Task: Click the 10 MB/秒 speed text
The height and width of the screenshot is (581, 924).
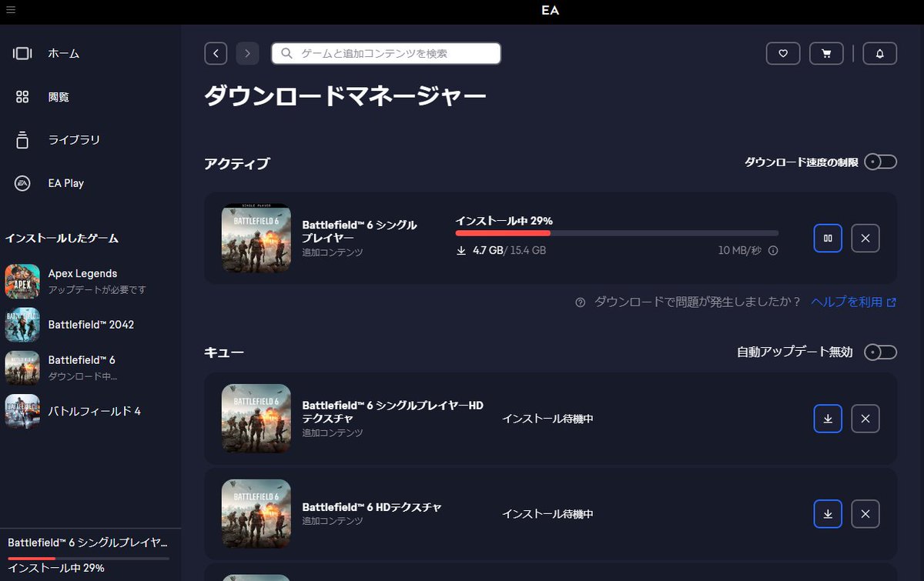Action: click(740, 250)
